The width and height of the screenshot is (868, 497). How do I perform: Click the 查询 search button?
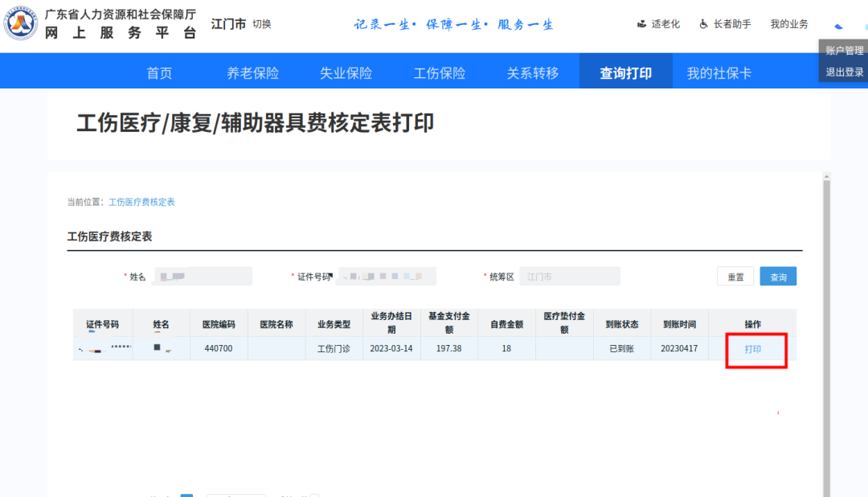(777, 275)
